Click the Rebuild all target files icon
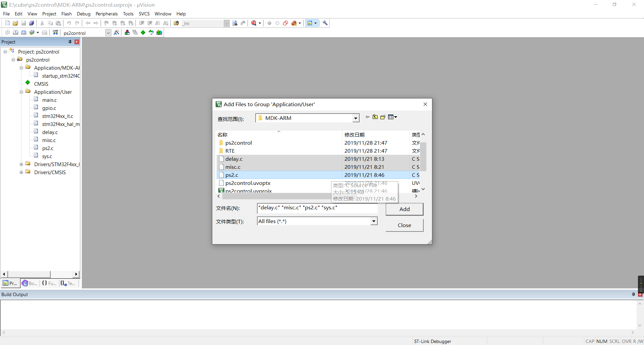644x345 pixels. pos(23,32)
